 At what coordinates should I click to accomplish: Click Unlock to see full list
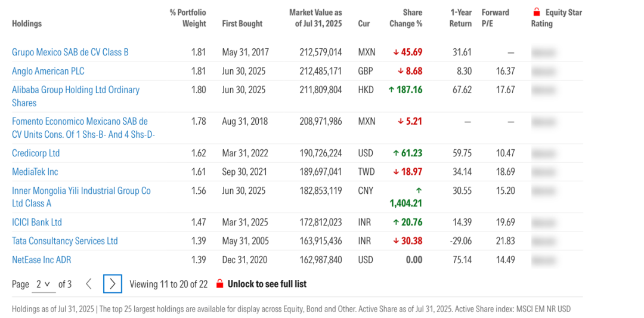[x=267, y=284]
